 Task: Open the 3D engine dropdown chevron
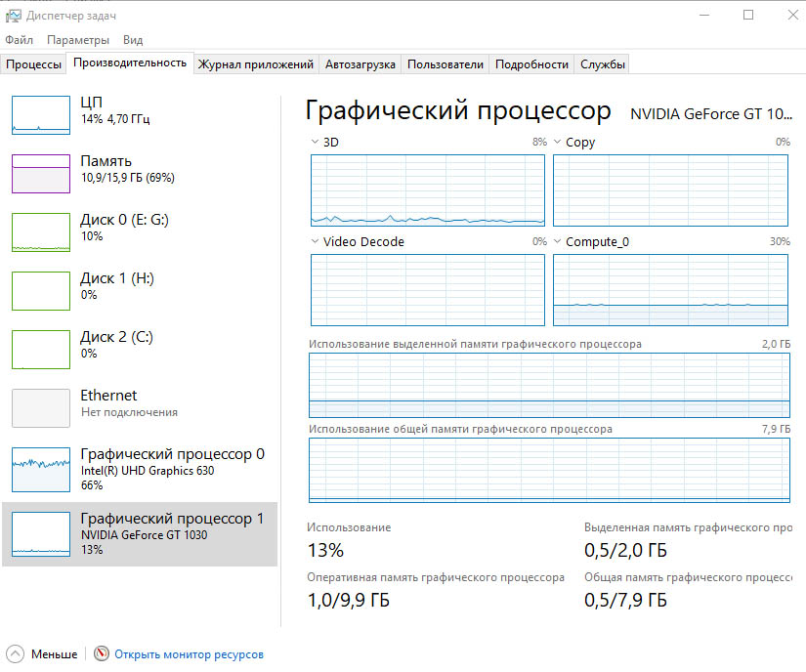[x=315, y=142]
